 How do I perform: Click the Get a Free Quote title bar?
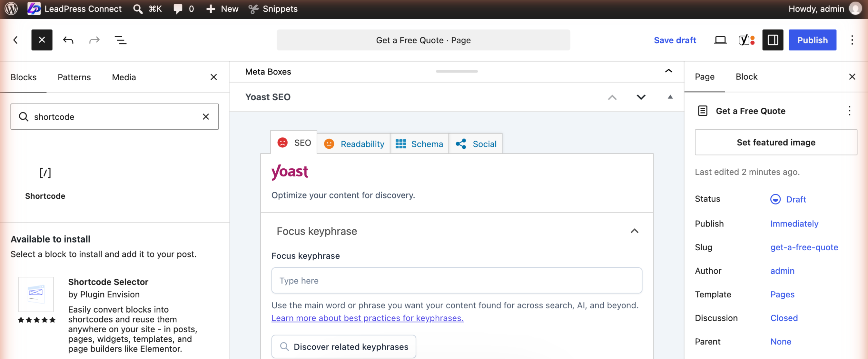(423, 40)
